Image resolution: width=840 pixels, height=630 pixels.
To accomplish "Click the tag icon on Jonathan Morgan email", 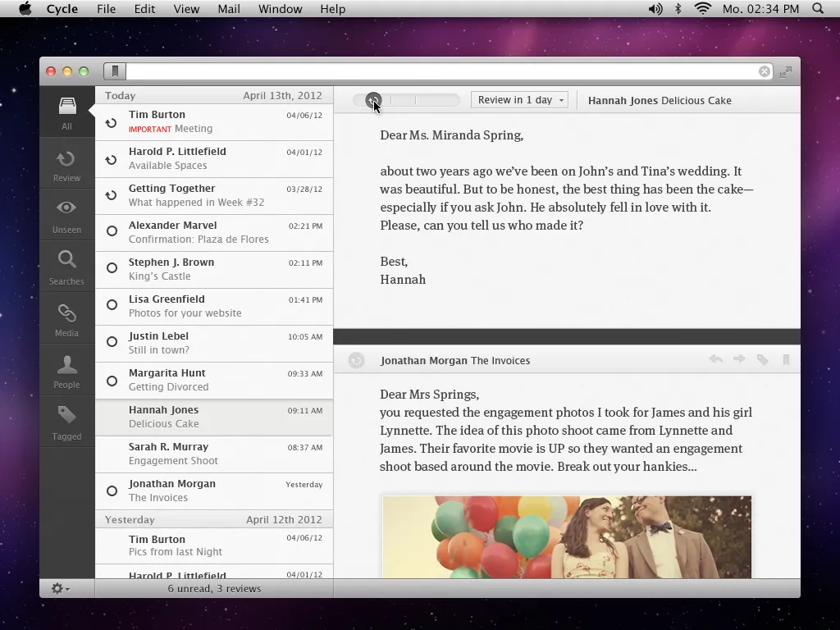I will [x=762, y=359].
